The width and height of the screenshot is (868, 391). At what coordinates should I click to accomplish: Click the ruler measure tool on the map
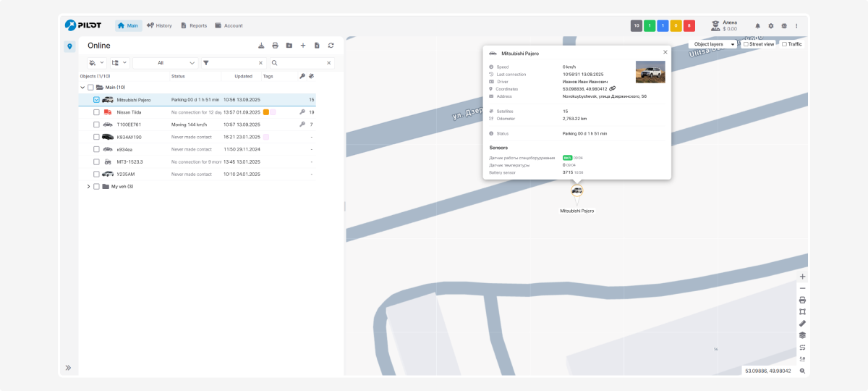[x=802, y=323]
